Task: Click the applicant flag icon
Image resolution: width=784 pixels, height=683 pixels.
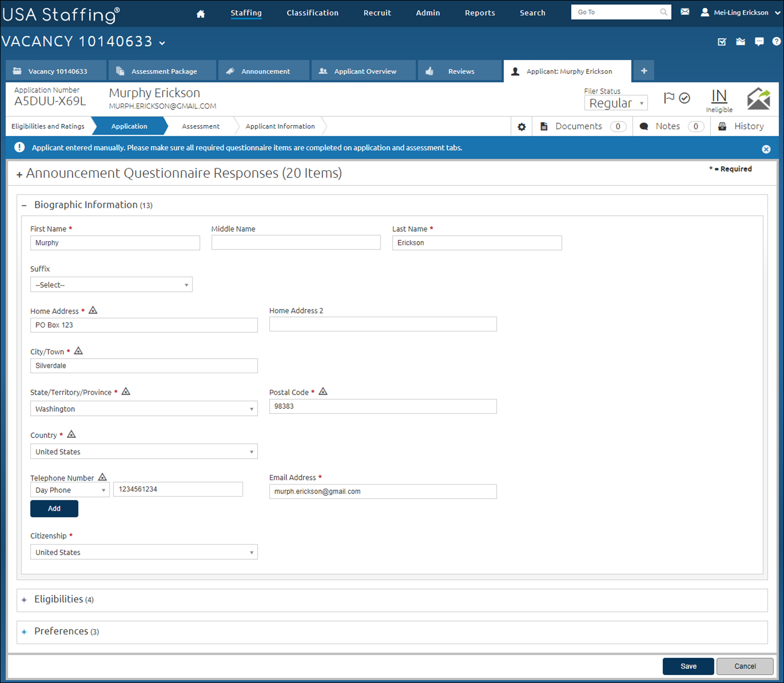Action: pos(669,98)
